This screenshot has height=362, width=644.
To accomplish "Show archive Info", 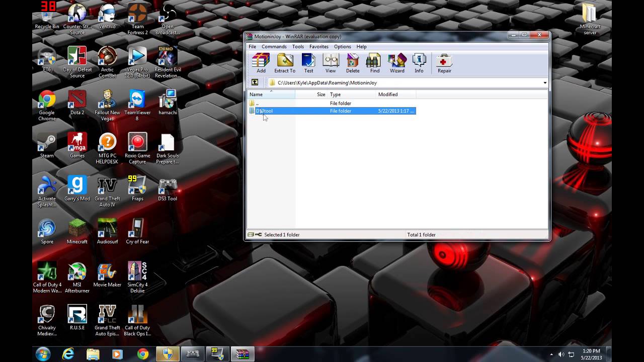I will click(419, 63).
